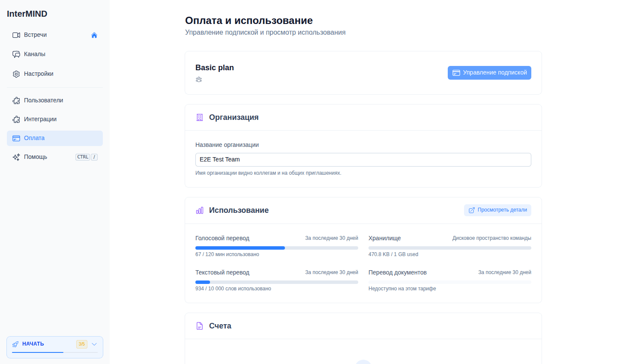Screen dimensions: 617x364
Task: Click the Перевод документов usage bar
Action: (x=450, y=282)
